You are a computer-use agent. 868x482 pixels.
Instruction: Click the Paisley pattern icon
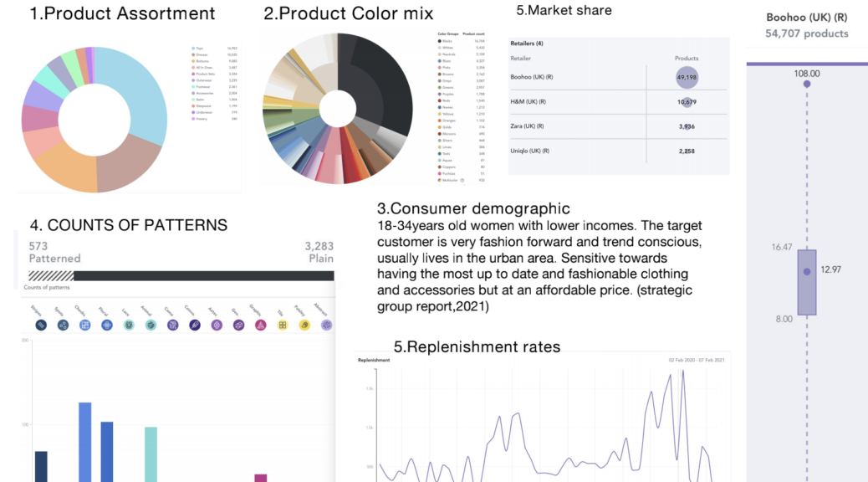pos(304,326)
